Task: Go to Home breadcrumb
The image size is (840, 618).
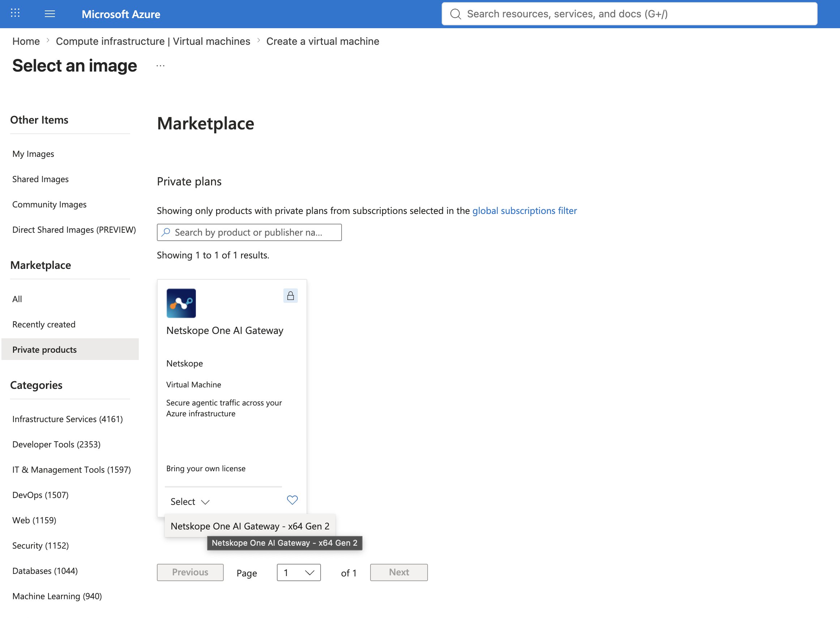Action: pyautogui.click(x=26, y=41)
